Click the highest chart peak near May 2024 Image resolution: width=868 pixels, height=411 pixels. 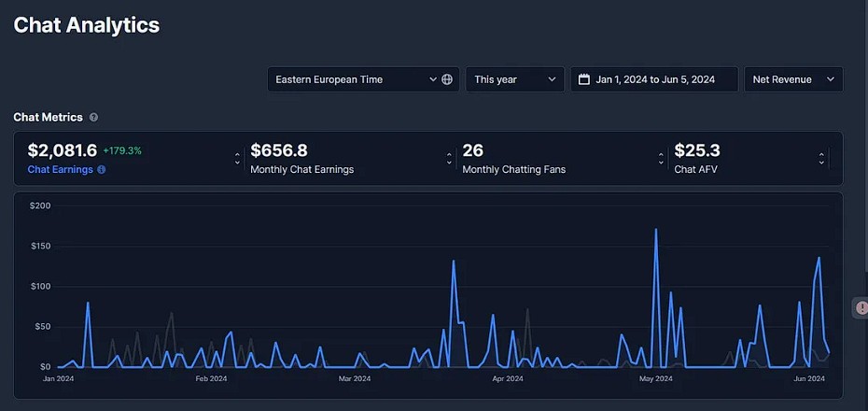pos(656,230)
